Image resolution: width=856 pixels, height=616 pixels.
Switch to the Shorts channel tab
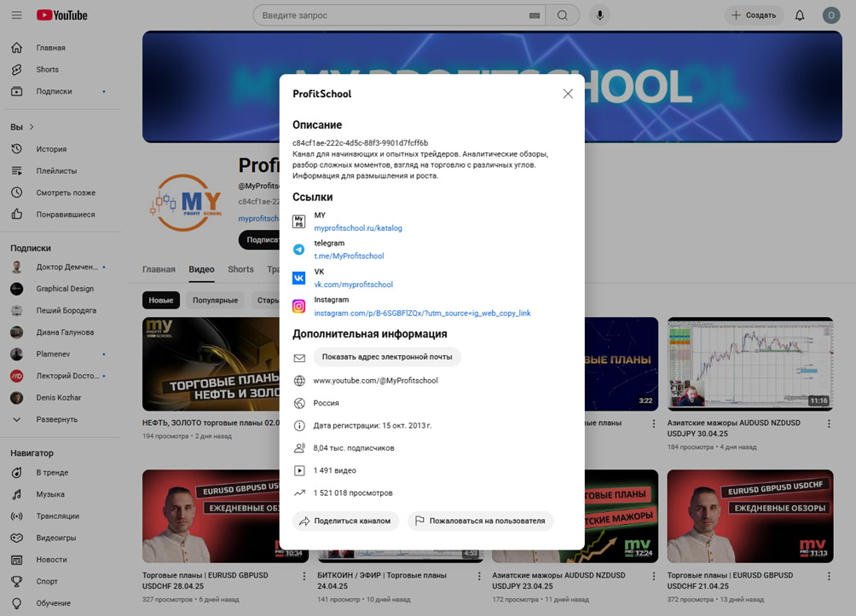click(240, 269)
